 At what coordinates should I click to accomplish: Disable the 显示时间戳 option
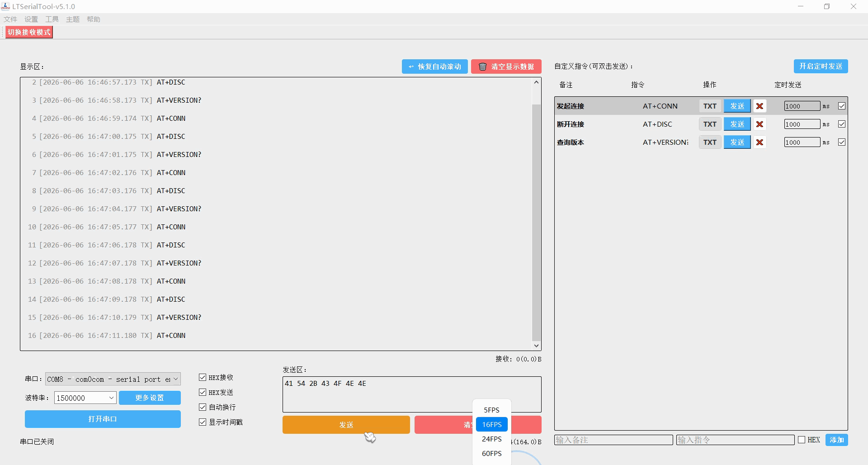pyautogui.click(x=203, y=422)
